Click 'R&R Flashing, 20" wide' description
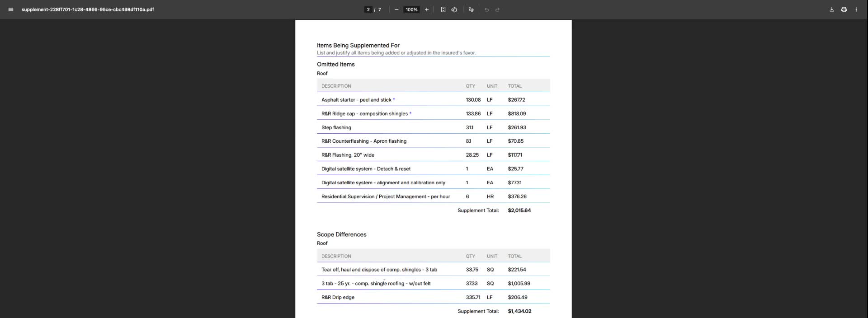Screen dimensions: 868x318 [348, 155]
